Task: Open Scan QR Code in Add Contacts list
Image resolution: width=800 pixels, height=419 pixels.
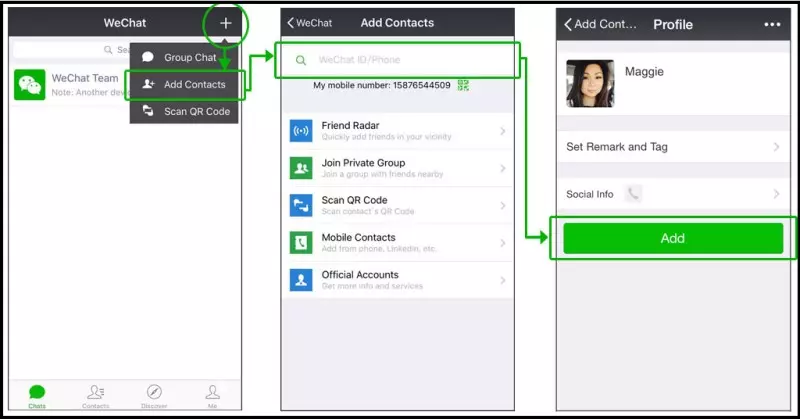Action: [x=397, y=206]
